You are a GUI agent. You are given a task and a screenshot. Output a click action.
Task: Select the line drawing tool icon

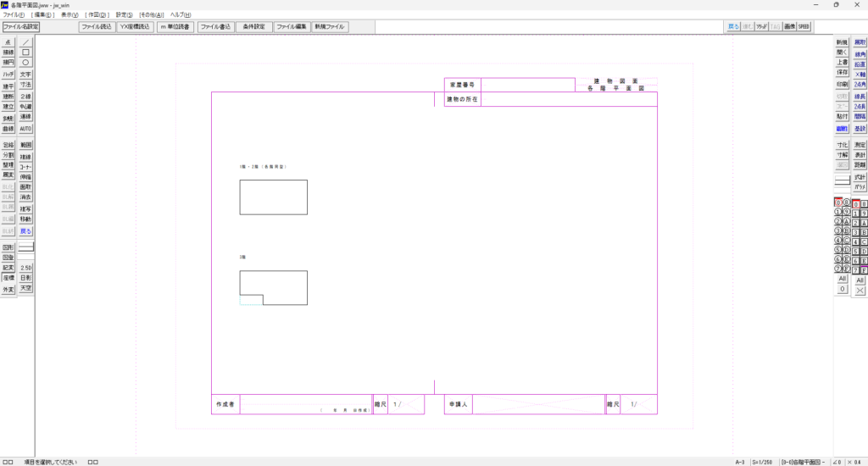[25, 42]
